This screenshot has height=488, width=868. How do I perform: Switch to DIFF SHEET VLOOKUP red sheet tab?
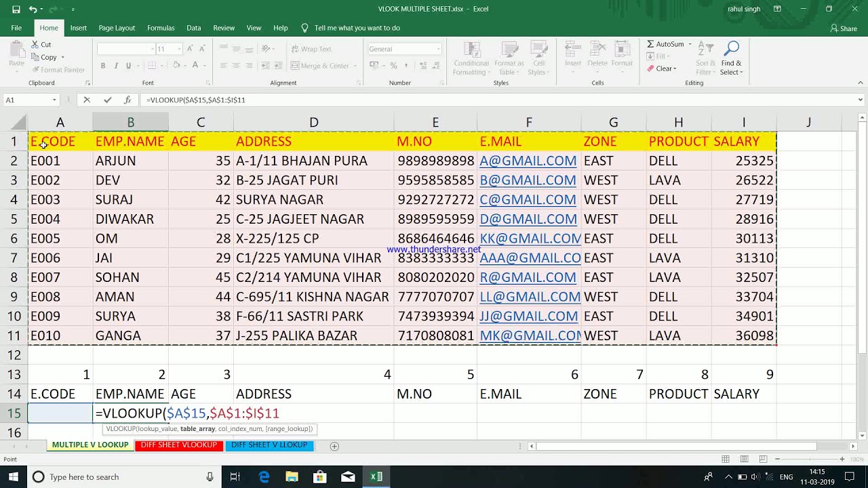pos(178,445)
